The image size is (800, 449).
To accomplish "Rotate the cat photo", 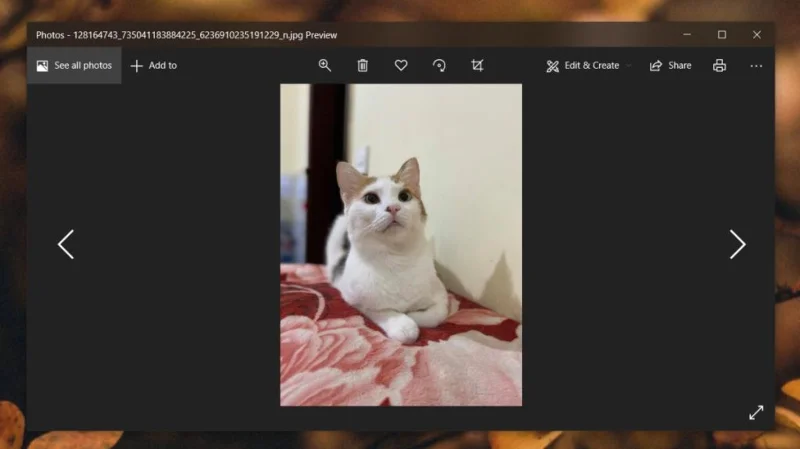I will 439,65.
